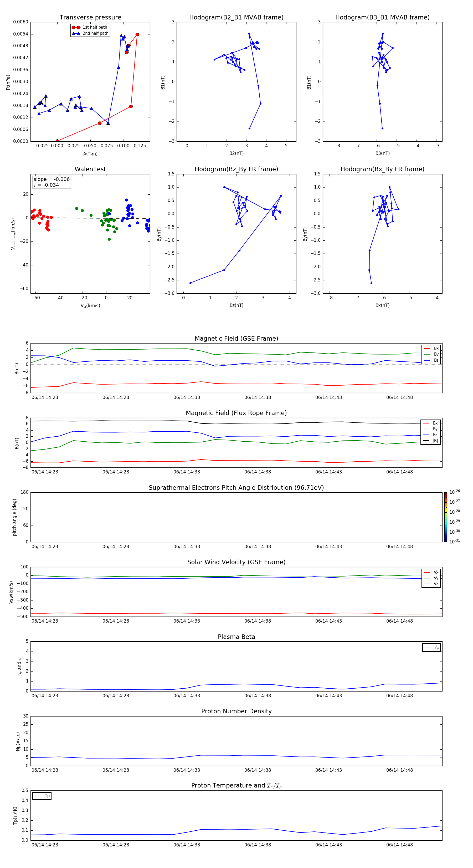473x868 pixels.
Task: Click the 'Plasma Beta' plot title
Action: 236,637
